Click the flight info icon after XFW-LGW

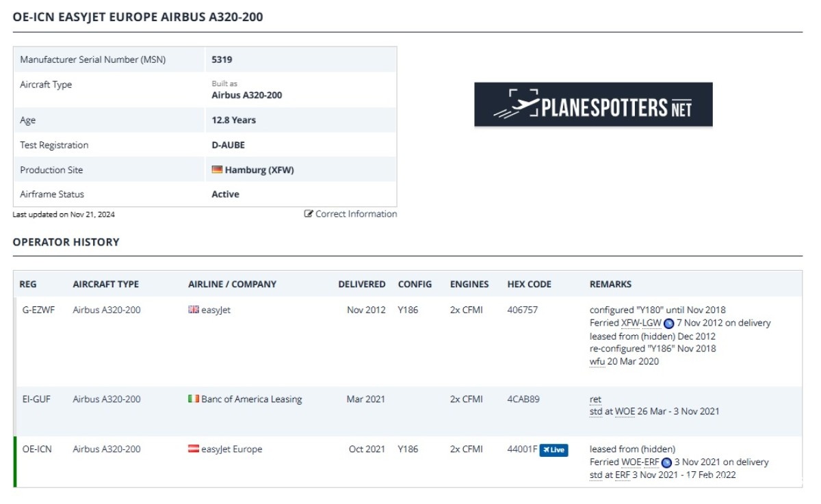[668, 323]
